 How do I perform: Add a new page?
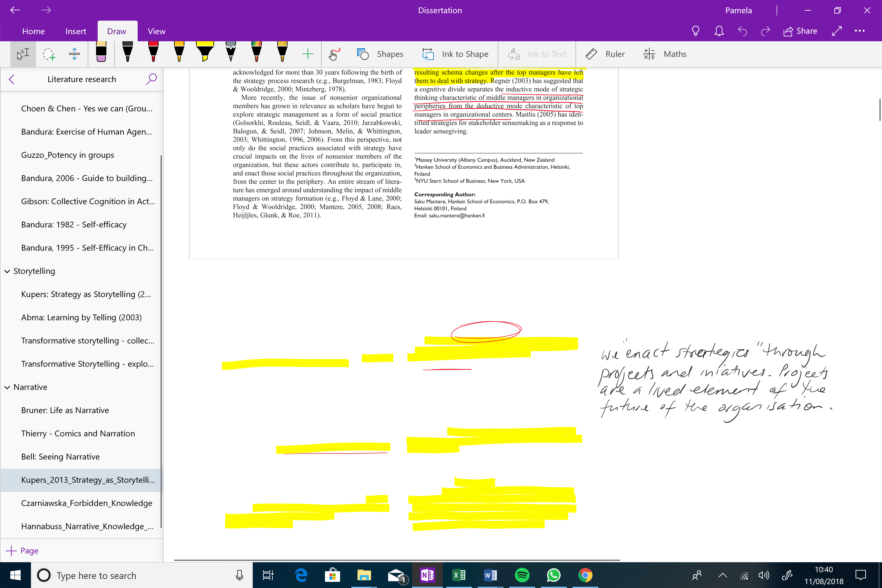tap(23, 551)
